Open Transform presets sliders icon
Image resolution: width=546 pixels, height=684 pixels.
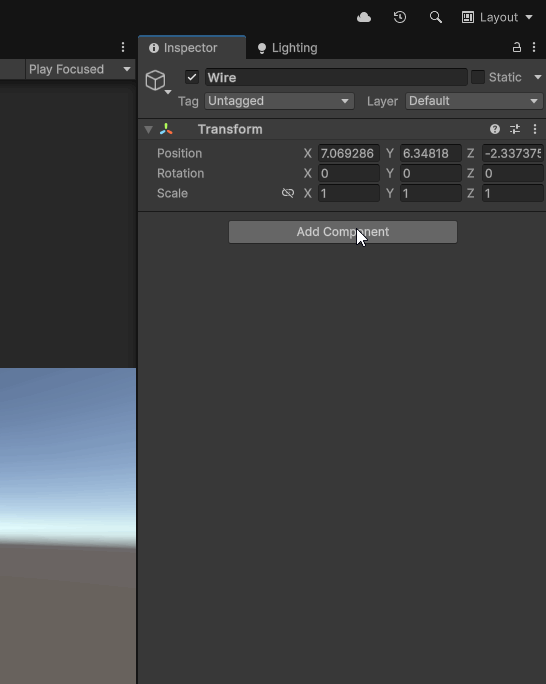click(x=515, y=129)
